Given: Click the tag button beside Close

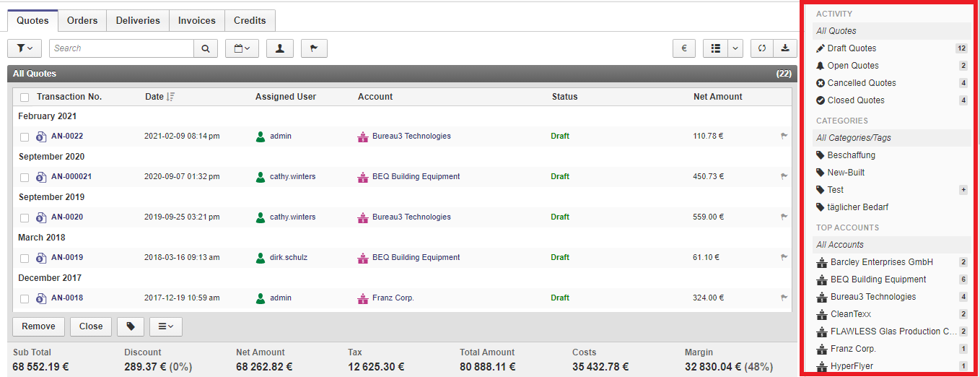Looking at the screenshot, I should coord(131,326).
